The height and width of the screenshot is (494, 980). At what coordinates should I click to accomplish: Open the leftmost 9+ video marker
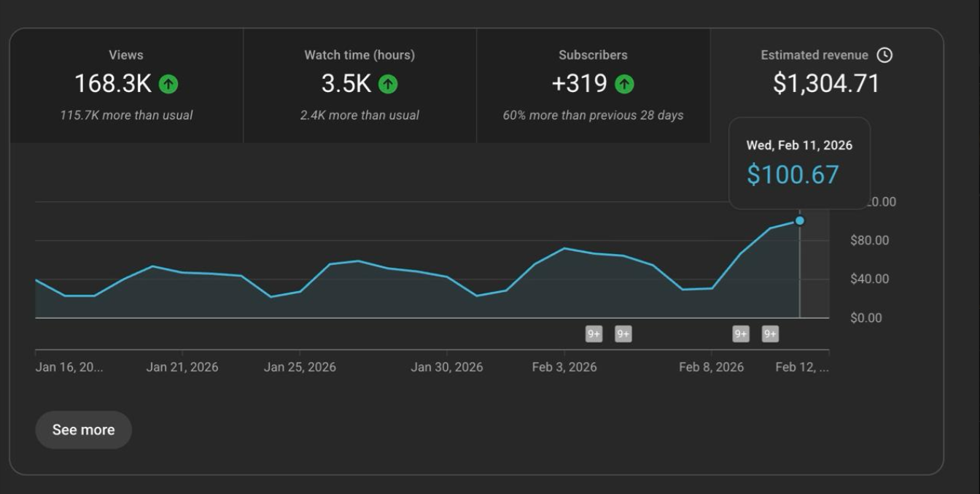point(594,334)
